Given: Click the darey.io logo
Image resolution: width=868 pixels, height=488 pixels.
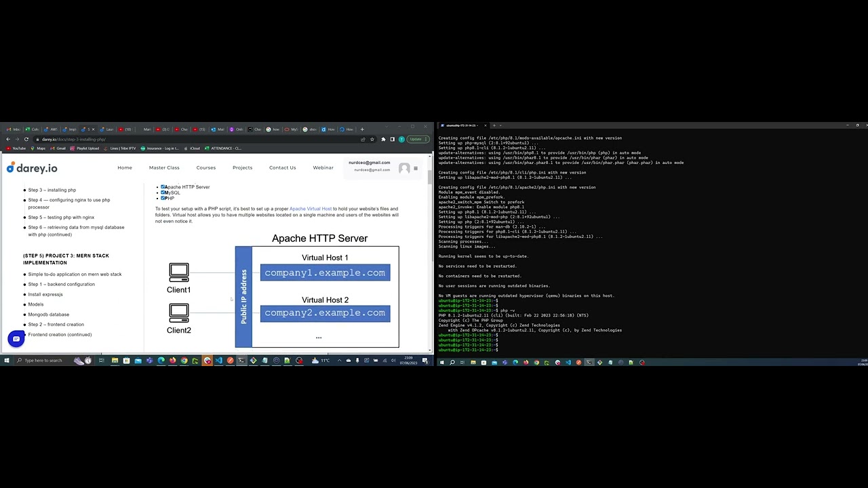Looking at the screenshot, I should [x=32, y=168].
